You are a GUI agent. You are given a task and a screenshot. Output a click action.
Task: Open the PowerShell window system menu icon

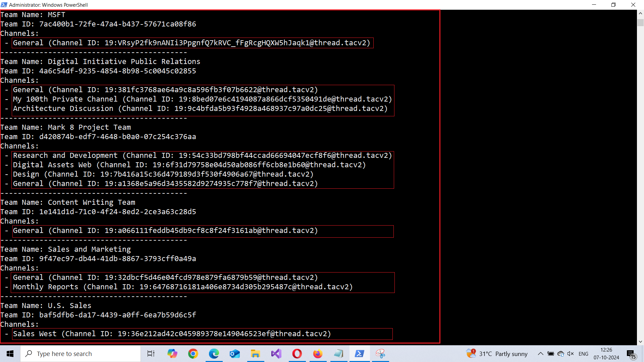coord(4,5)
